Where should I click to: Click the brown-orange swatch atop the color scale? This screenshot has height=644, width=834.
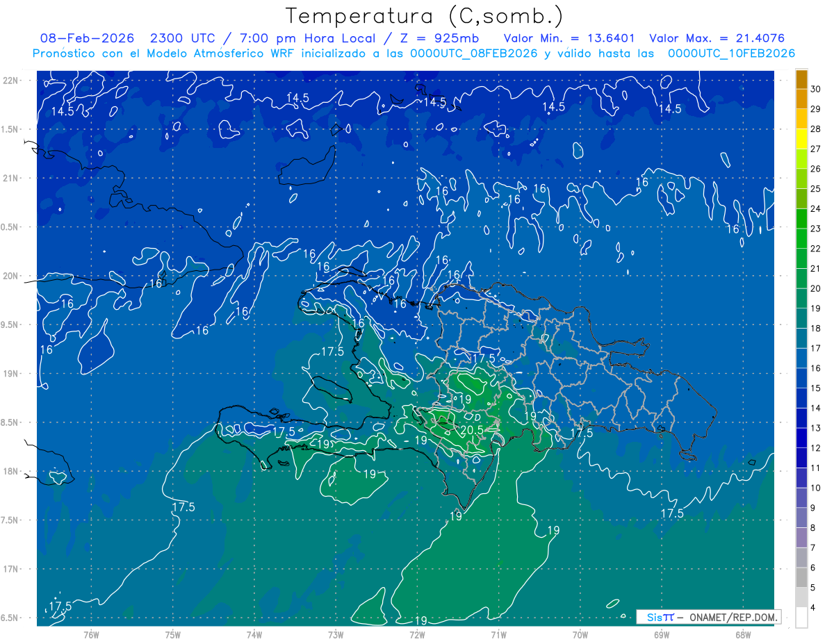[x=801, y=79]
